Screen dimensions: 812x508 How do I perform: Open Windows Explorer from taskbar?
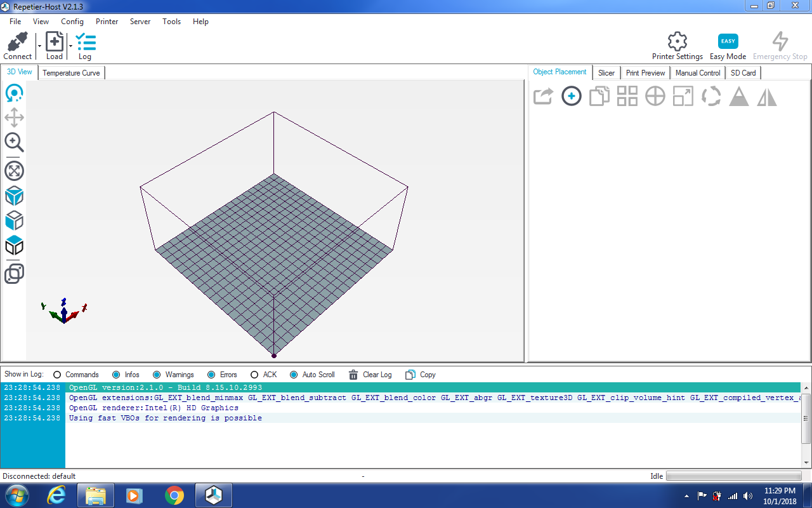point(96,495)
